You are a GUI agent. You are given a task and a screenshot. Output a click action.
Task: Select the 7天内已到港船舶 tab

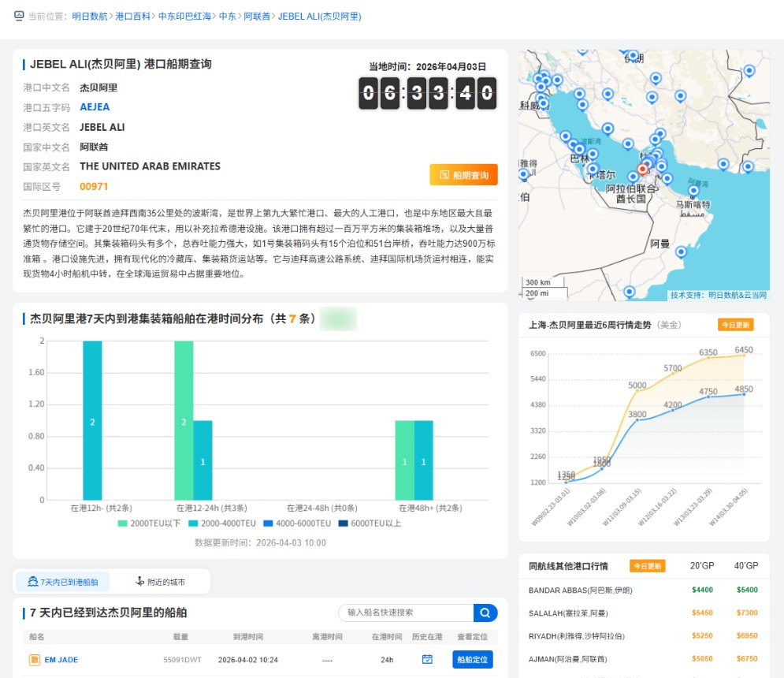[63, 583]
